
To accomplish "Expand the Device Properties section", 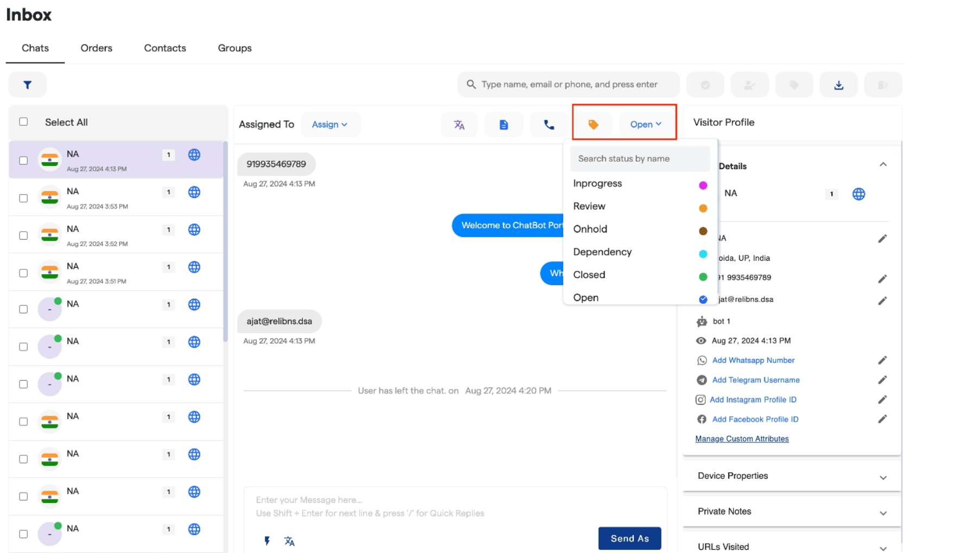I will [x=792, y=476].
